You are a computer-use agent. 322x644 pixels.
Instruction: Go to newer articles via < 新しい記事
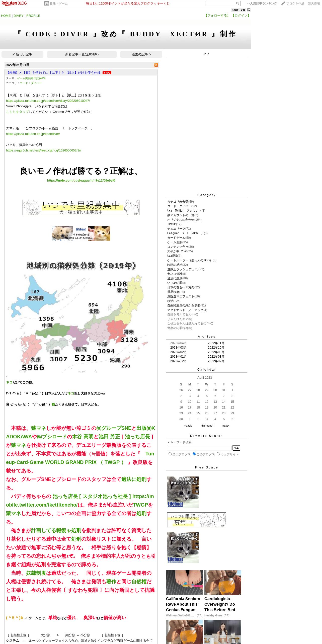[x=22, y=54]
